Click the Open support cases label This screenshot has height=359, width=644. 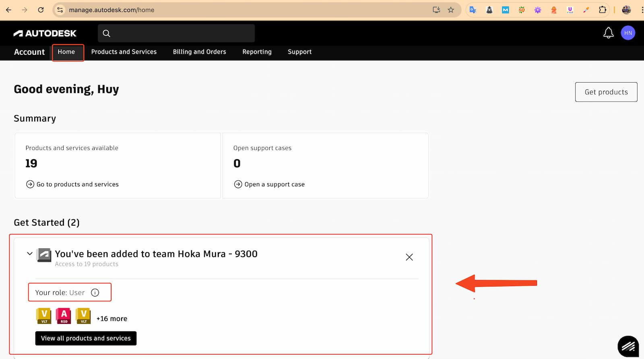coord(262,148)
